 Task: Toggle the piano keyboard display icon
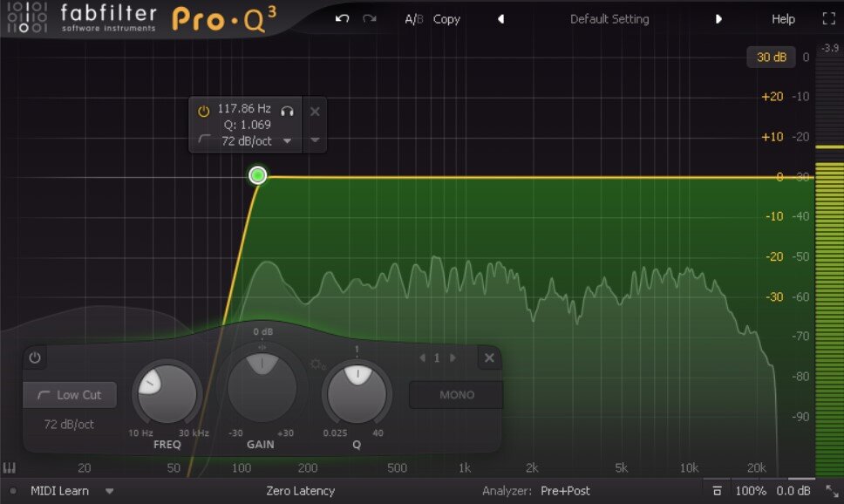[x=10, y=467]
